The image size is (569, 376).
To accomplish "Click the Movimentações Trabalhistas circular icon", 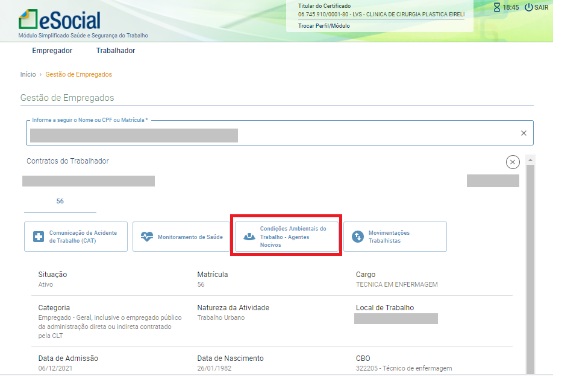I will coord(358,237).
